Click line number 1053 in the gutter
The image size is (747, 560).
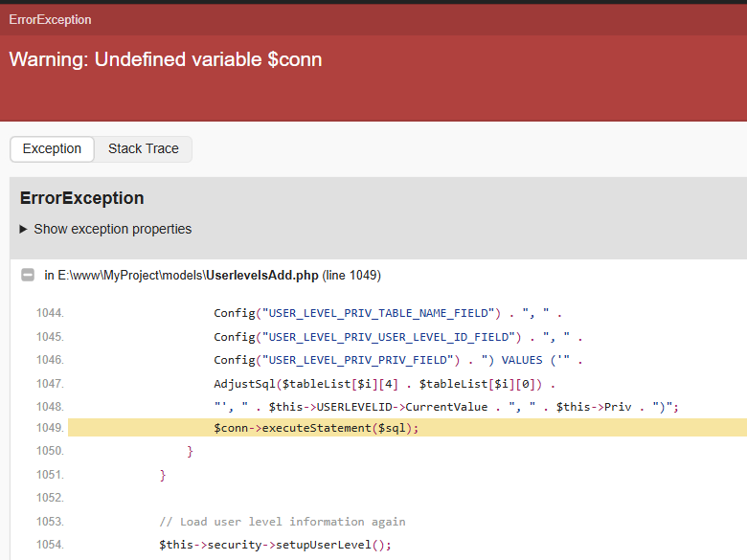click(x=50, y=522)
